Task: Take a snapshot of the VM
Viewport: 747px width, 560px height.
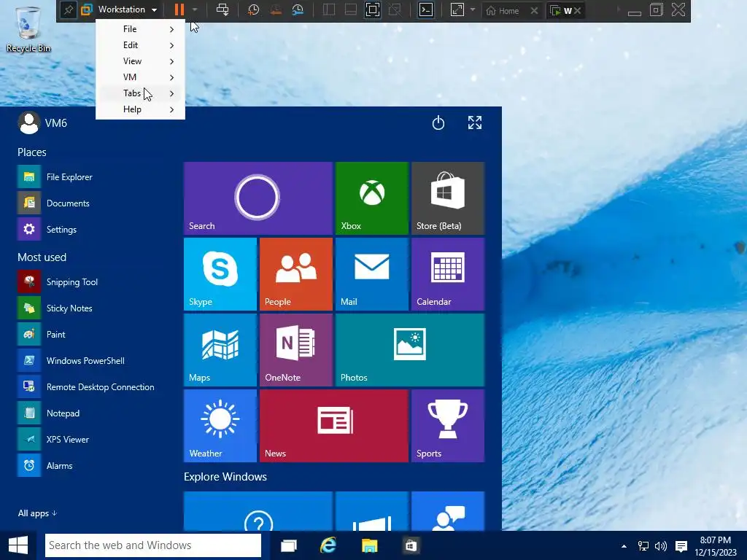Action: point(253,9)
